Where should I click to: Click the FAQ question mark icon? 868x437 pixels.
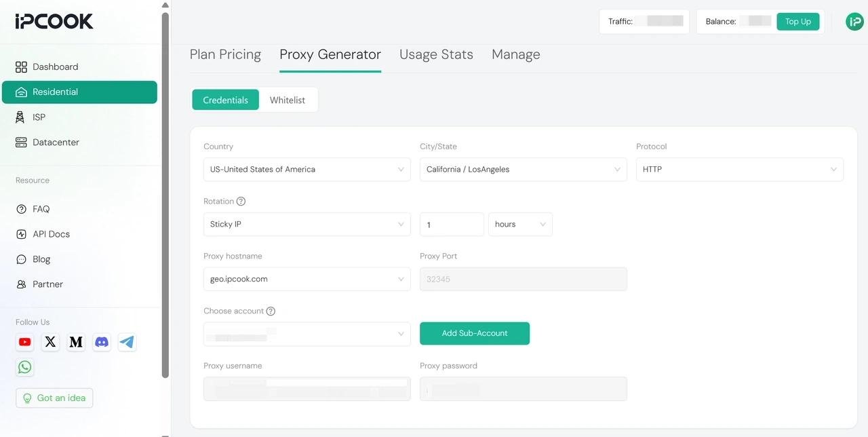tap(21, 209)
